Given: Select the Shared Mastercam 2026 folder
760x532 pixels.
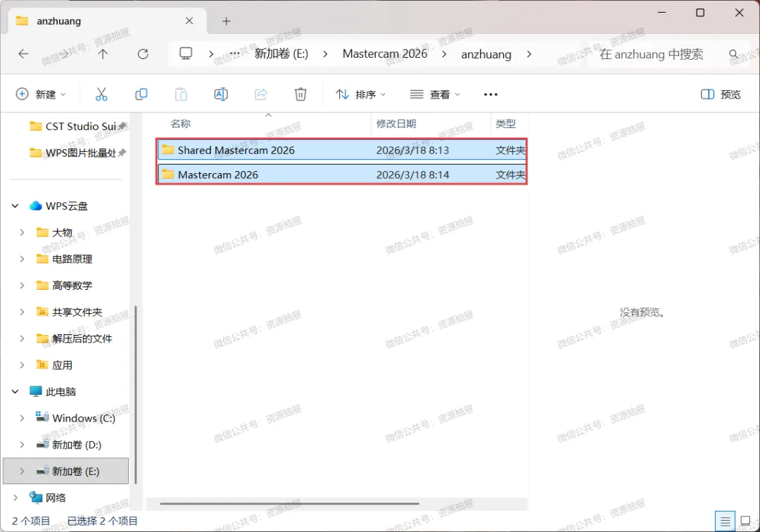Looking at the screenshot, I should pos(342,150).
